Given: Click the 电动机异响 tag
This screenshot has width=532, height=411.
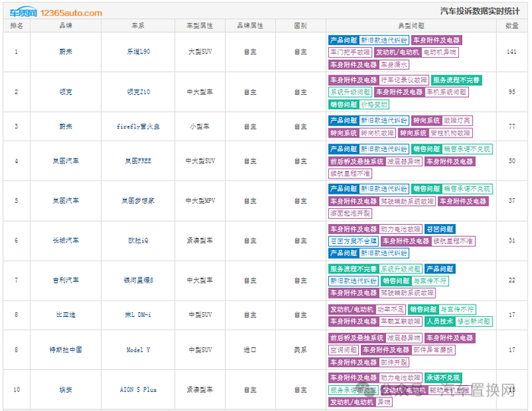Looking at the screenshot, I should (x=440, y=52).
